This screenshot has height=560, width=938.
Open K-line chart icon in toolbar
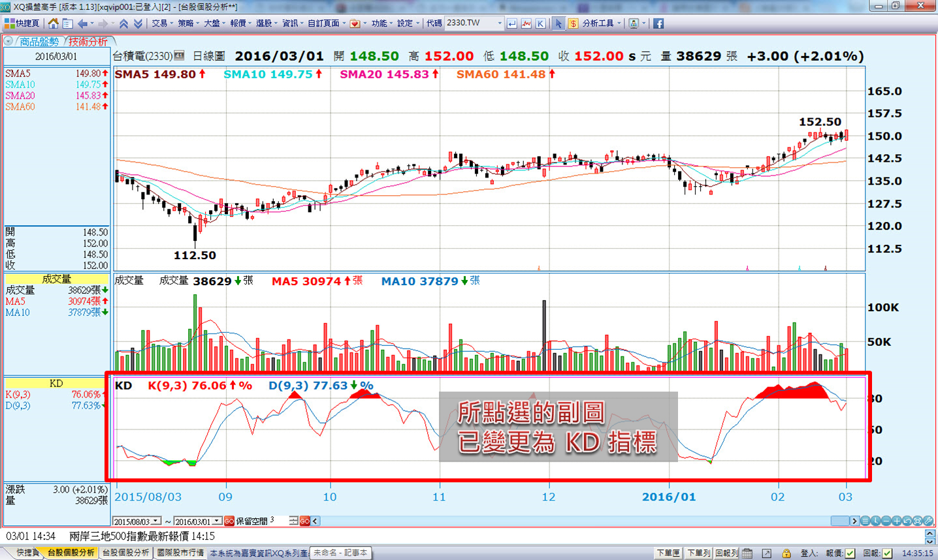click(x=541, y=23)
